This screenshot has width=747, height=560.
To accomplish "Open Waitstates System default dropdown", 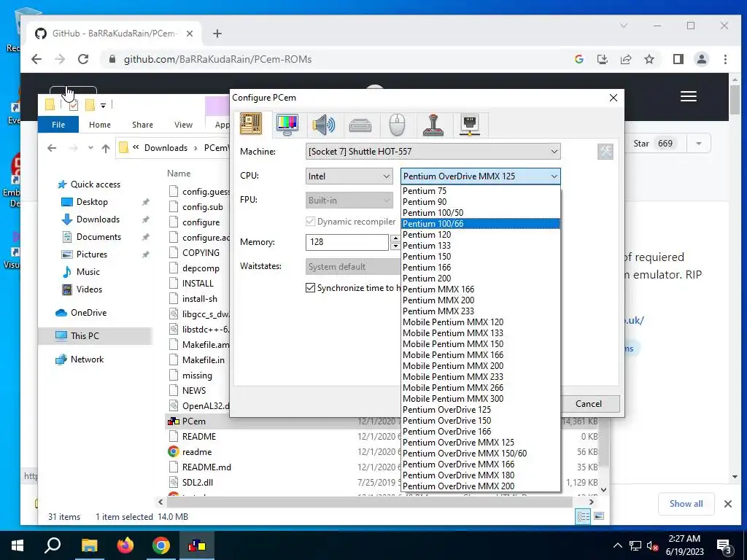I will 353,267.
